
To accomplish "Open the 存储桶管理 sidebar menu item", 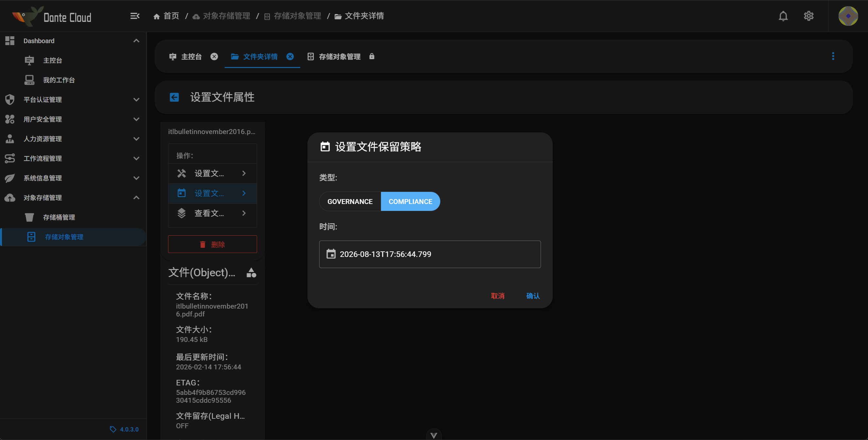I will coord(59,217).
